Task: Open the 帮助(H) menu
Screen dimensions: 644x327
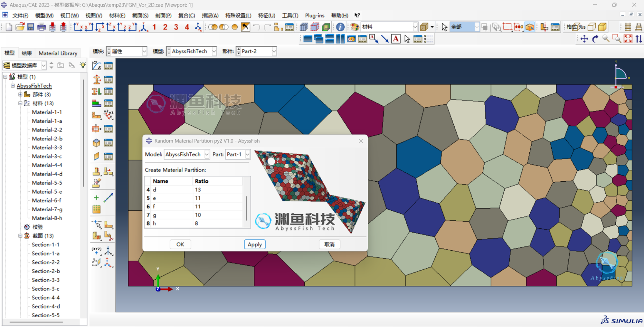Action: 340,15
